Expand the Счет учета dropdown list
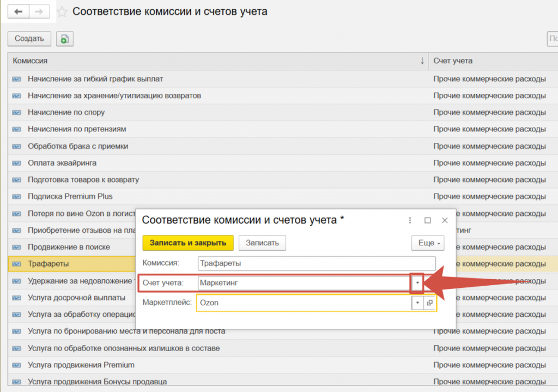Viewport: 558px width, 392px height. pyautogui.click(x=417, y=283)
